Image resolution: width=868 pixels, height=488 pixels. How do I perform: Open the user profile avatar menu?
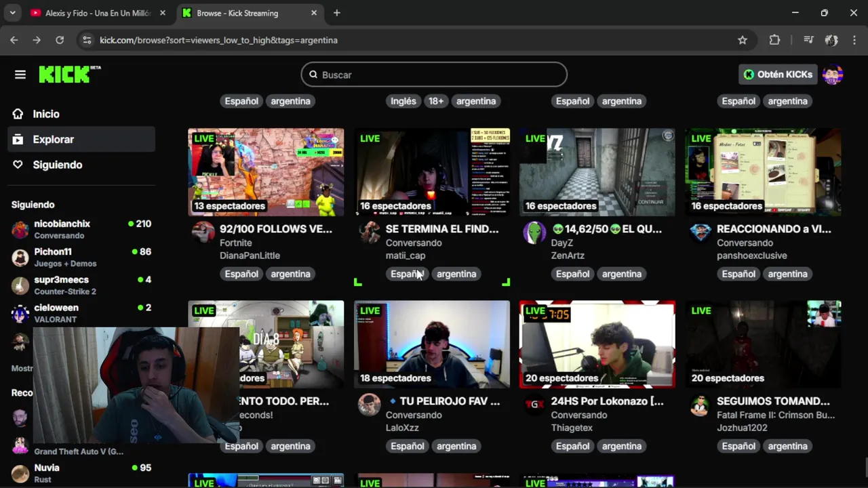(x=833, y=75)
